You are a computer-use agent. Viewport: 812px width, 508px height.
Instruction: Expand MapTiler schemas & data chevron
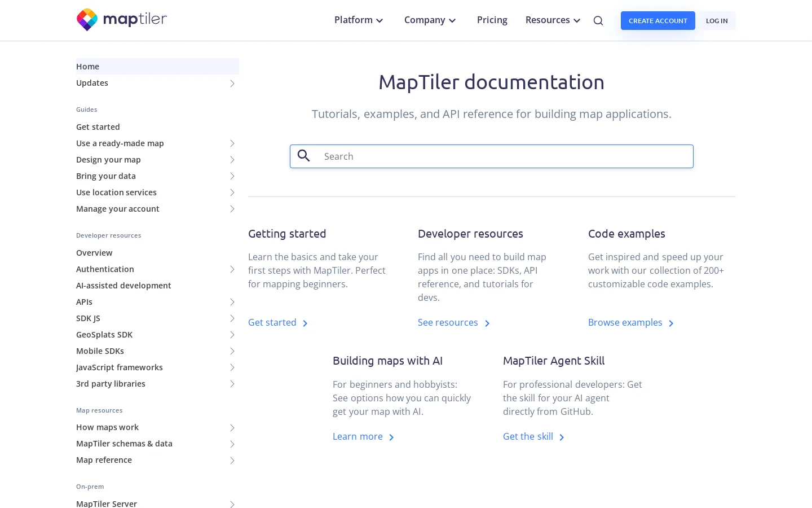(232, 444)
